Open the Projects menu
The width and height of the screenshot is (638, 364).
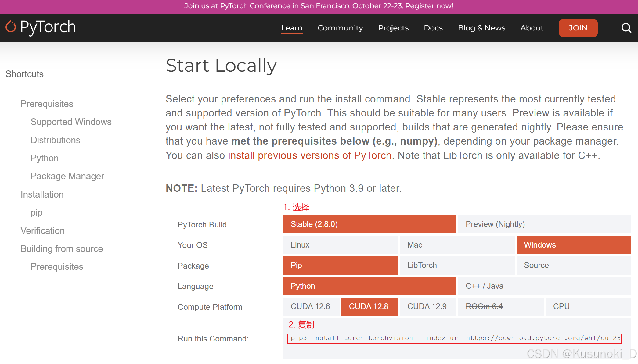pyautogui.click(x=393, y=28)
